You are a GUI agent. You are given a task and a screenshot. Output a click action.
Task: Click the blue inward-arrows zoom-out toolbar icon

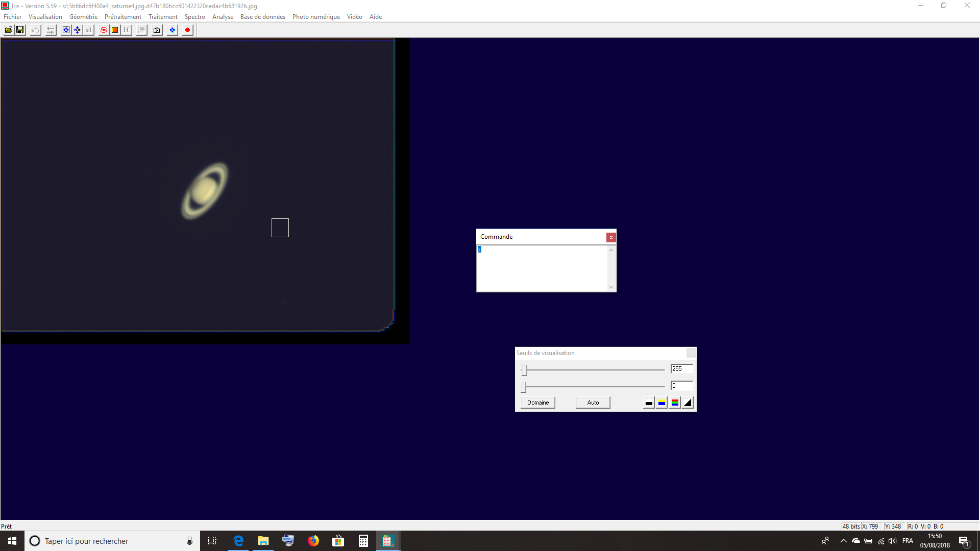pos(77,30)
